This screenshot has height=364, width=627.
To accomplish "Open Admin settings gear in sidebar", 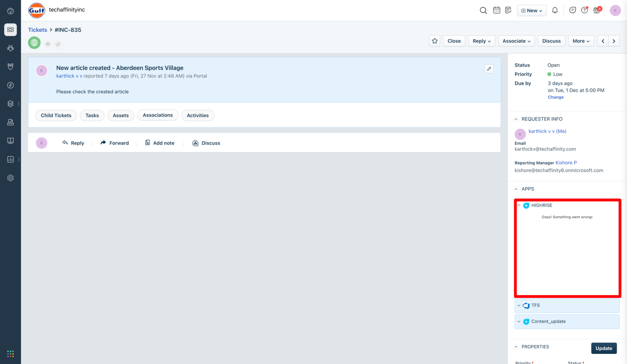I will pyautogui.click(x=10, y=178).
